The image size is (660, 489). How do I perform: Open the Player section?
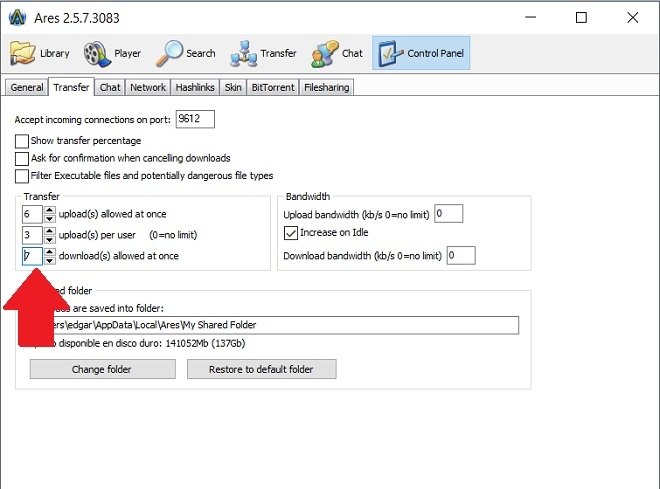(112, 53)
